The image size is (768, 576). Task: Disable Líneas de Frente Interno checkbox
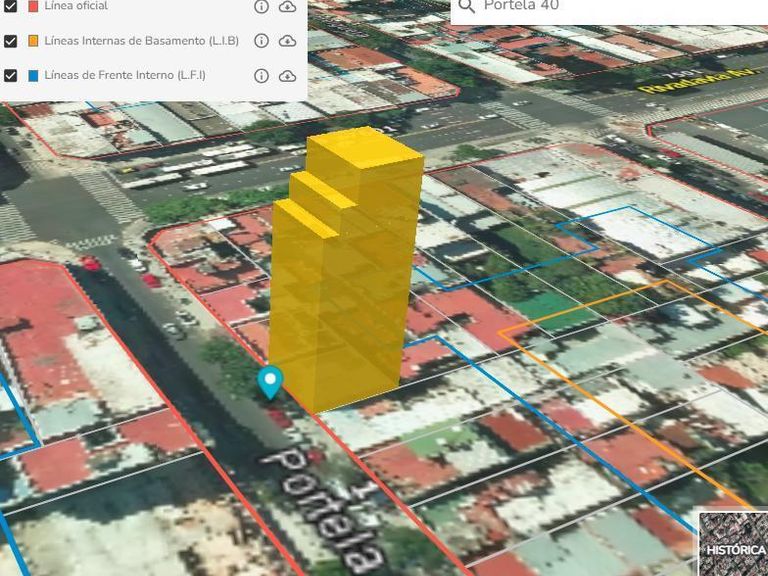coord(10,75)
